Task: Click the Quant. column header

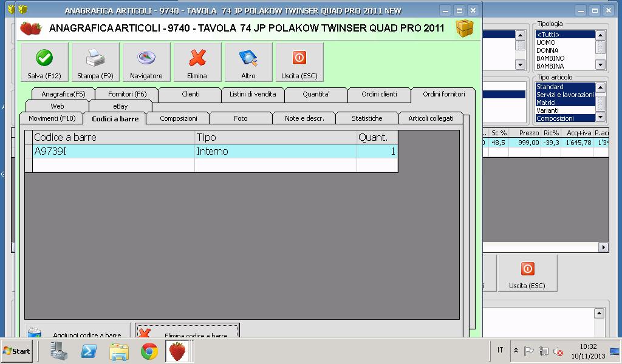Action: (377, 137)
